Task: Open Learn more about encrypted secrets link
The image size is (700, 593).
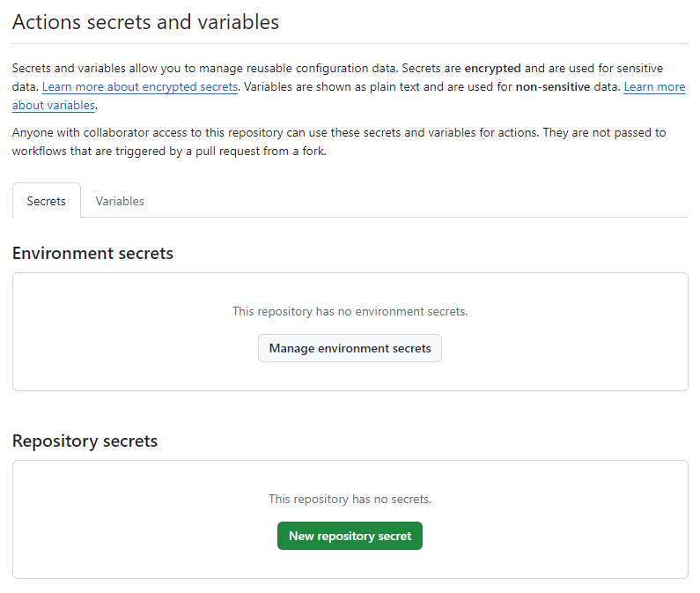Action: 140,86
